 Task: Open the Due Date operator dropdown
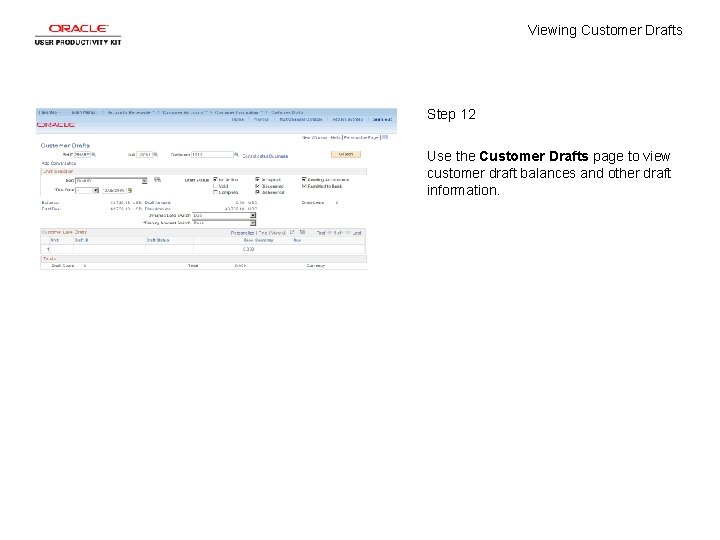87,190
